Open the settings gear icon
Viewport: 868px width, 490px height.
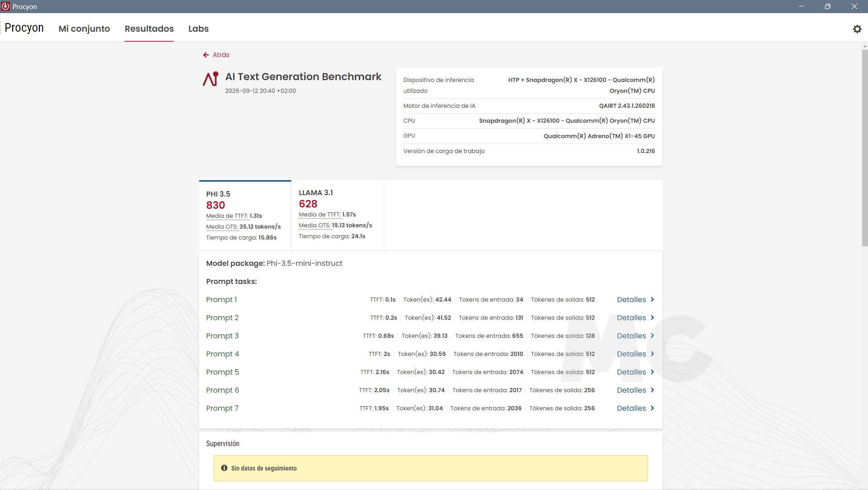857,29
